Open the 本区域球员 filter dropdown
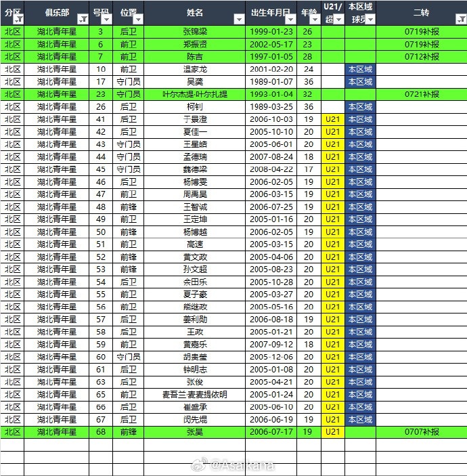The width and height of the screenshot is (467, 476). tap(370, 20)
